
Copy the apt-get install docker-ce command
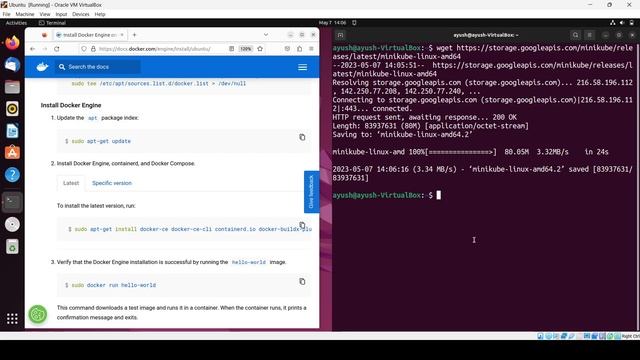click(x=302, y=225)
